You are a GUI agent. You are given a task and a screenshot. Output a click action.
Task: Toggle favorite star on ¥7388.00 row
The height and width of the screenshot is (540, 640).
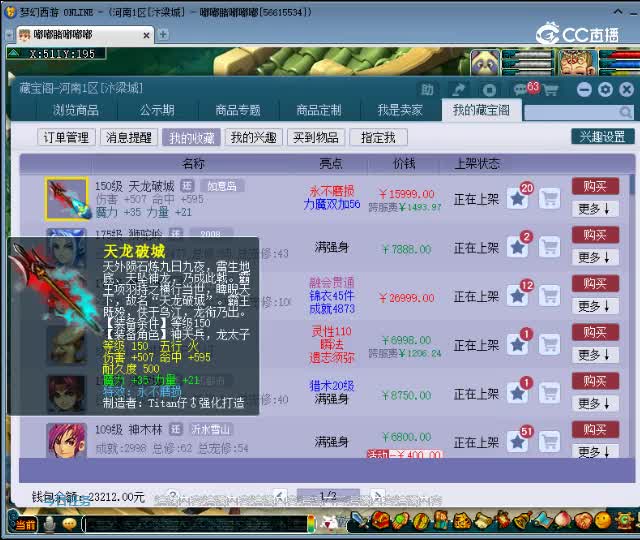518,247
